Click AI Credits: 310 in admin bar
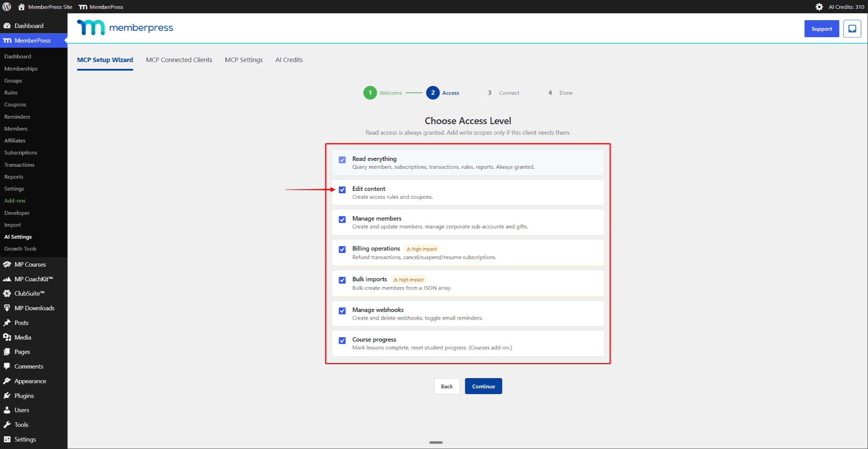This screenshot has height=449, width=868. tap(846, 7)
